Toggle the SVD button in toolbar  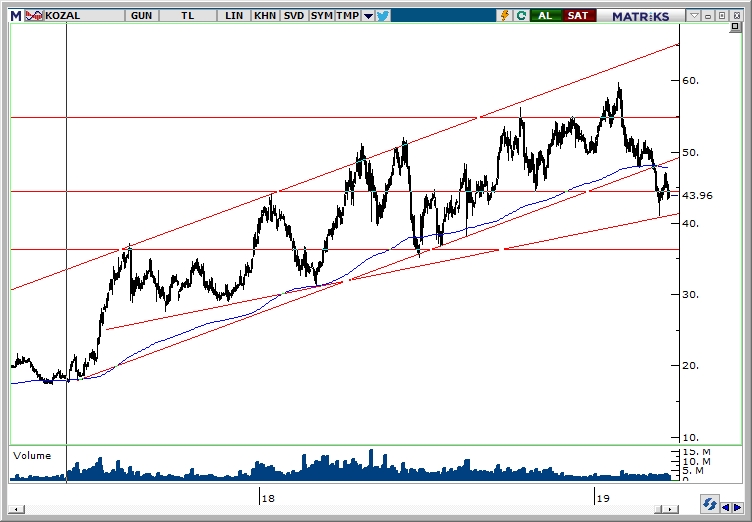[294, 16]
